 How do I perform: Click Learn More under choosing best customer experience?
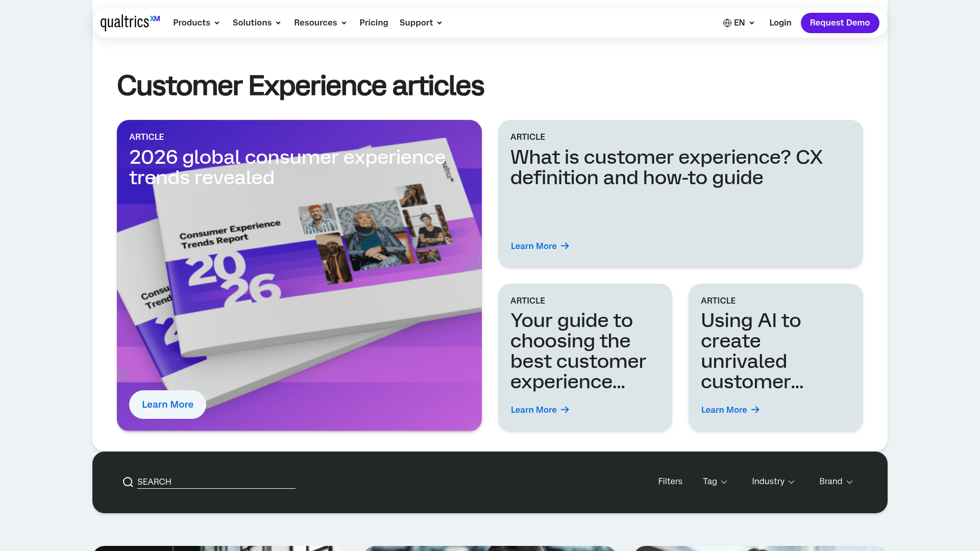pyautogui.click(x=540, y=410)
